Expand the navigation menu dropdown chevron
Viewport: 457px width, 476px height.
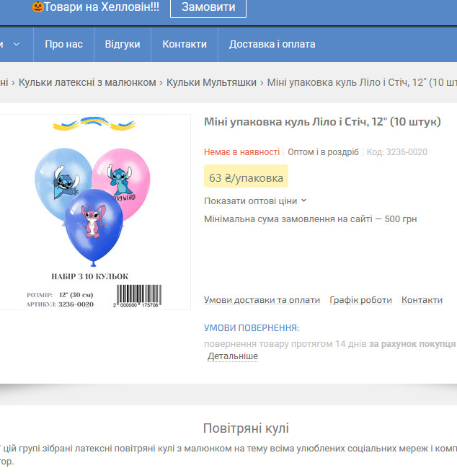(17, 45)
